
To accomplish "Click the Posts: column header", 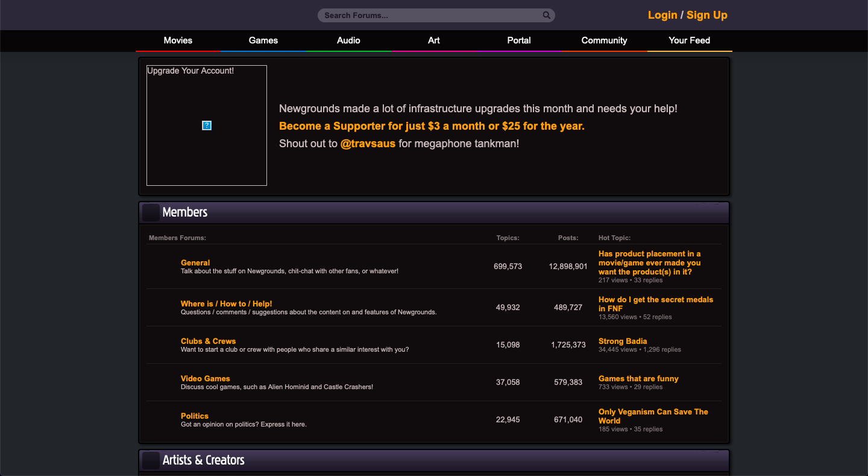I will [568, 238].
